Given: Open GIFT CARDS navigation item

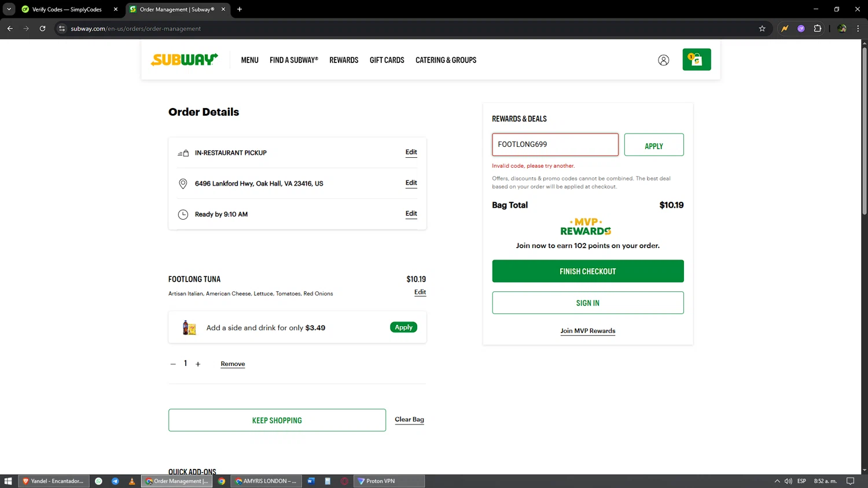Looking at the screenshot, I should tap(387, 60).
